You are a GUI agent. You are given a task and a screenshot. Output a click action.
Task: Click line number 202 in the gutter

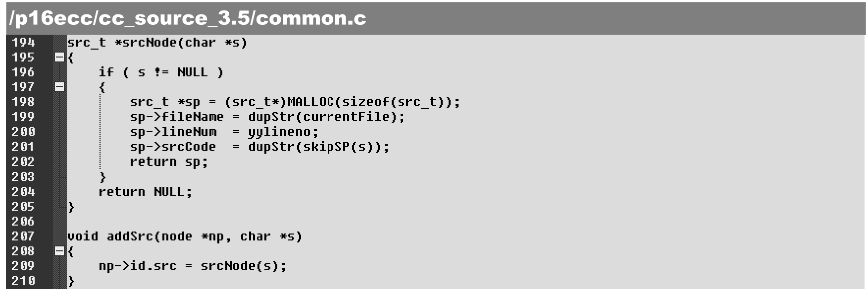23,162
